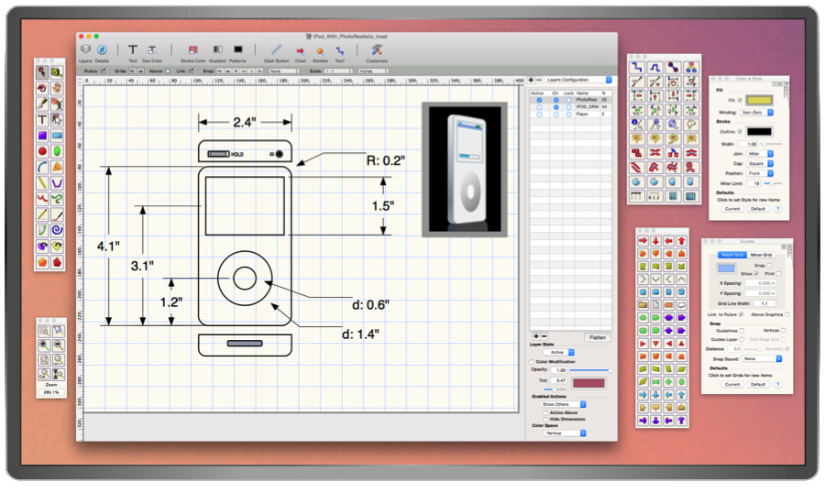Open the Patterns toolbar item

(237, 49)
